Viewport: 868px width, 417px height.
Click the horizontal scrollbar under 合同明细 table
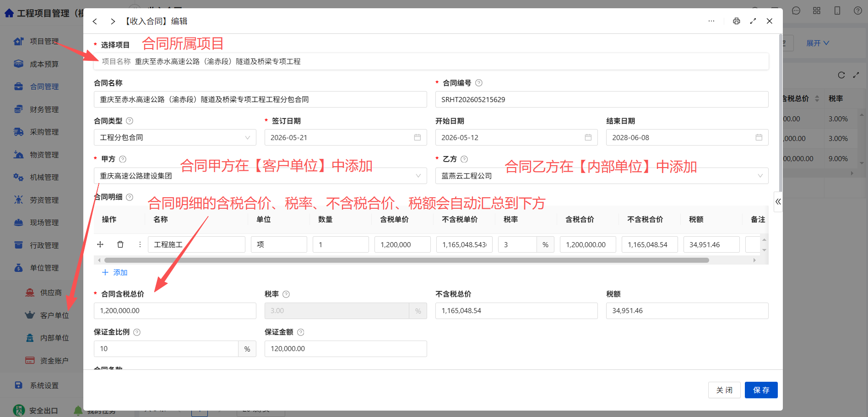coord(407,260)
